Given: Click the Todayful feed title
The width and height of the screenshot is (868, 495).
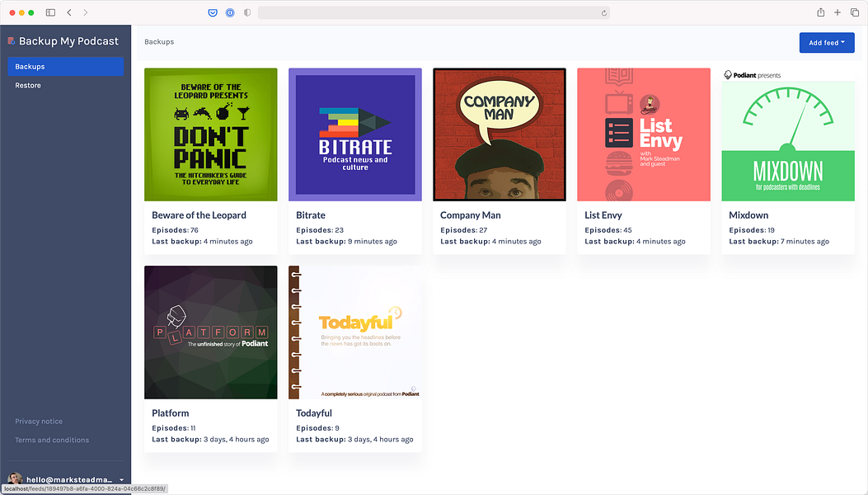Looking at the screenshot, I should point(314,413).
